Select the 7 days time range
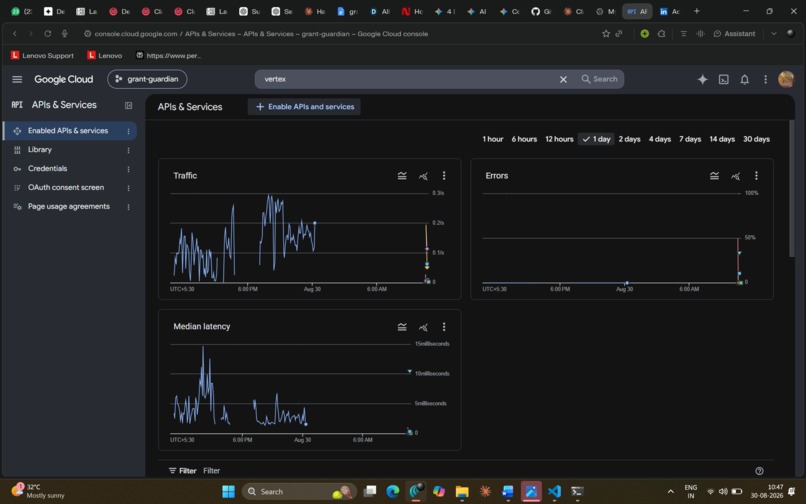This screenshot has width=806, height=504. (x=690, y=139)
